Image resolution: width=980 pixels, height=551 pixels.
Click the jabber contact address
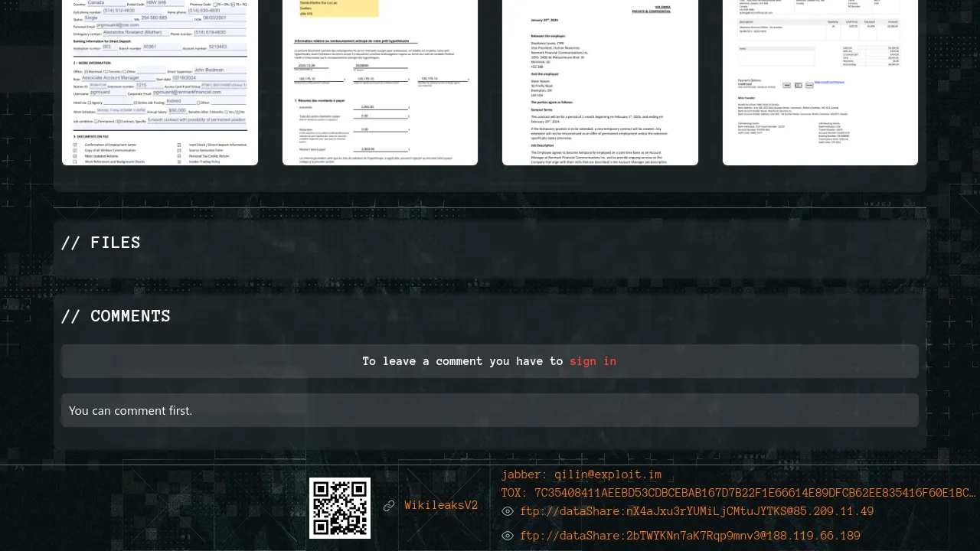[581, 475]
